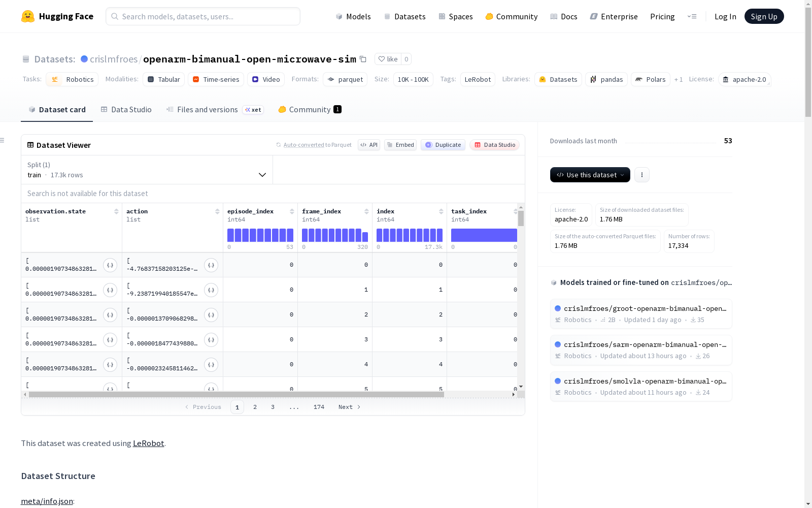Click the table horizontal scrollbar
Viewport: 812px width, 508px height.
pos(236,394)
